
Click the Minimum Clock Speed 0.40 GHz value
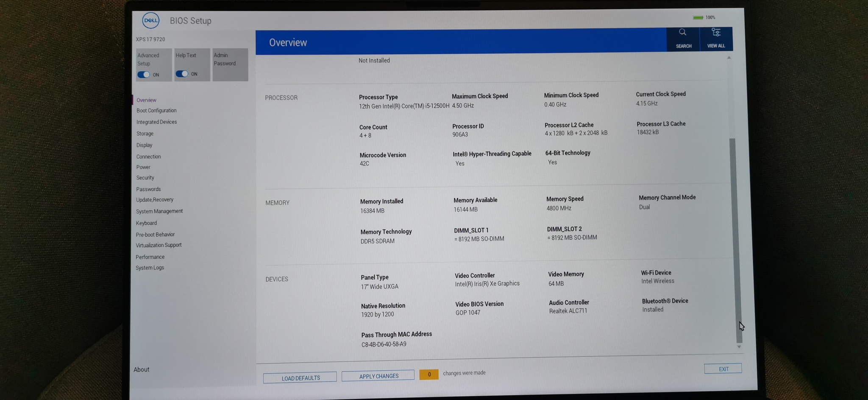tap(555, 104)
